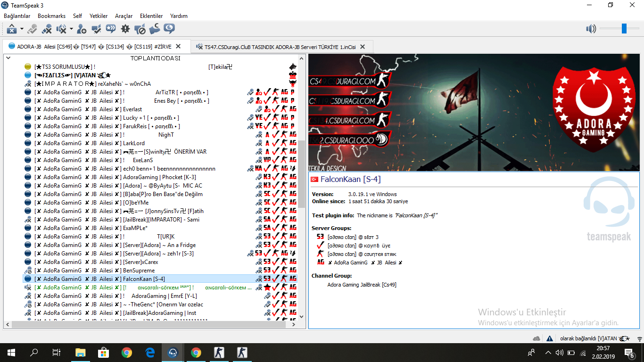This screenshot has width=644, height=362.
Task: Click the speech bubble with star toolbar icon
Action: (x=111, y=29)
